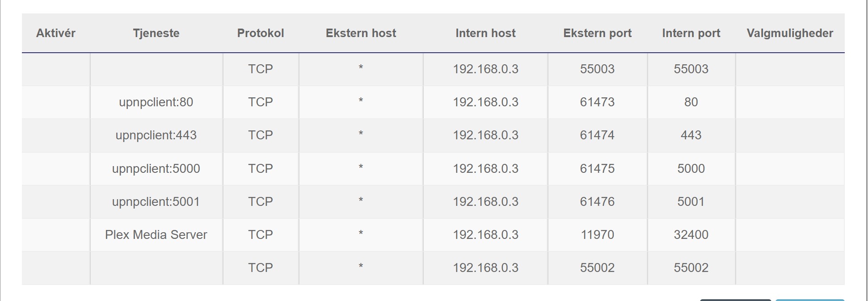Click TCP protocol cell of Plex row
The width and height of the screenshot is (868, 301).
pyautogui.click(x=261, y=235)
